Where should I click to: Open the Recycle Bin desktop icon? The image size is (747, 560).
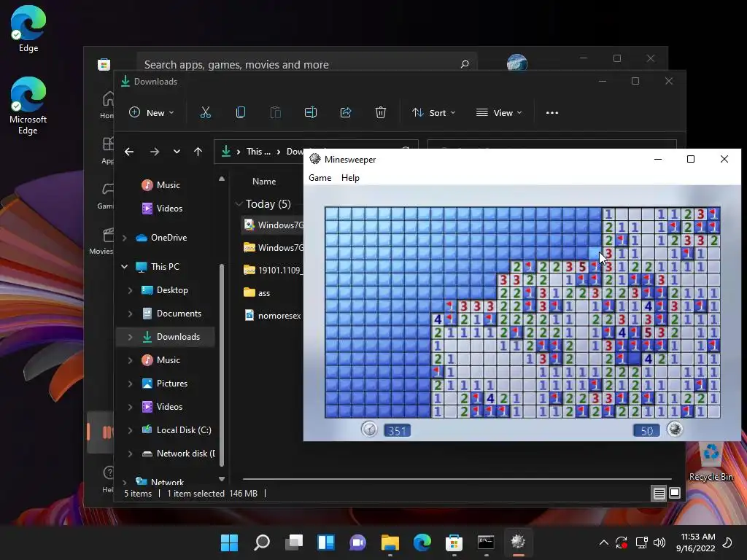[x=711, y=461]
